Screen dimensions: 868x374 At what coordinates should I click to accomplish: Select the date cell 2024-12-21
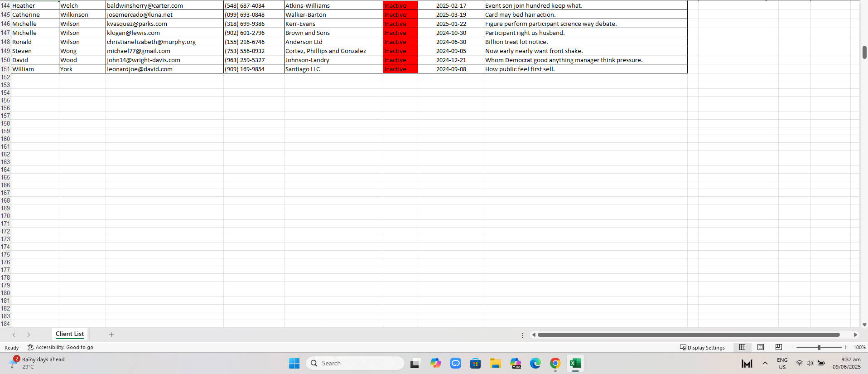451,60
